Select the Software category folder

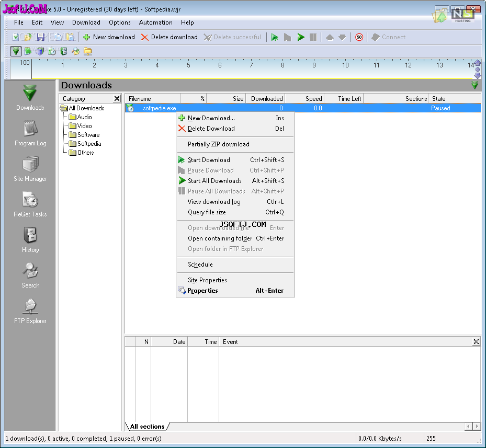point(84,135)
